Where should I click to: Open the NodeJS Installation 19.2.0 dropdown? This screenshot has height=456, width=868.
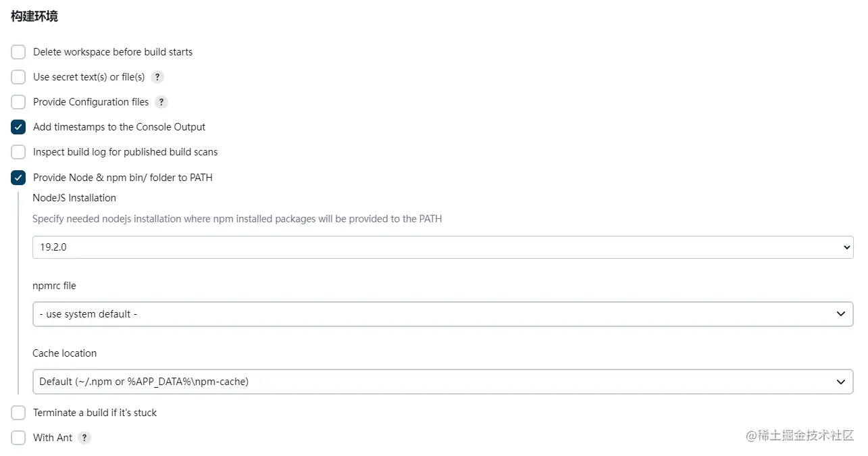pos(442,247)
